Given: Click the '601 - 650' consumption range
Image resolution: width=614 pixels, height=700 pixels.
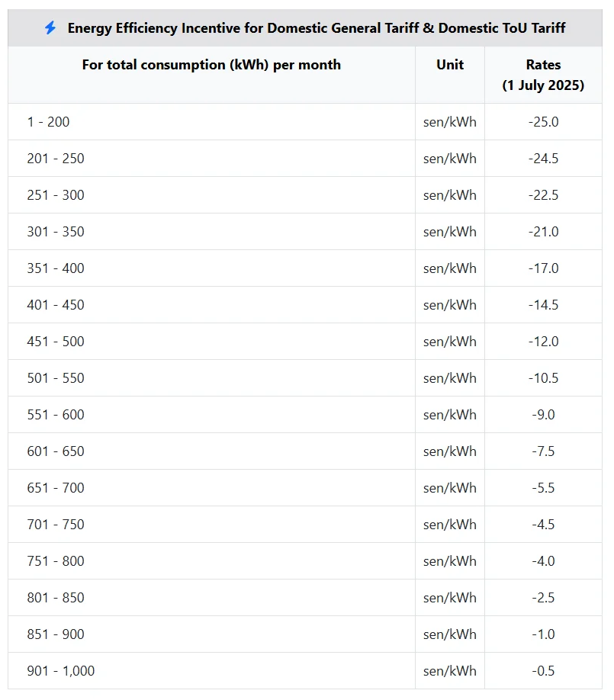Looking at the screenshot, I should pyautogui.click(x=56, y=451).
